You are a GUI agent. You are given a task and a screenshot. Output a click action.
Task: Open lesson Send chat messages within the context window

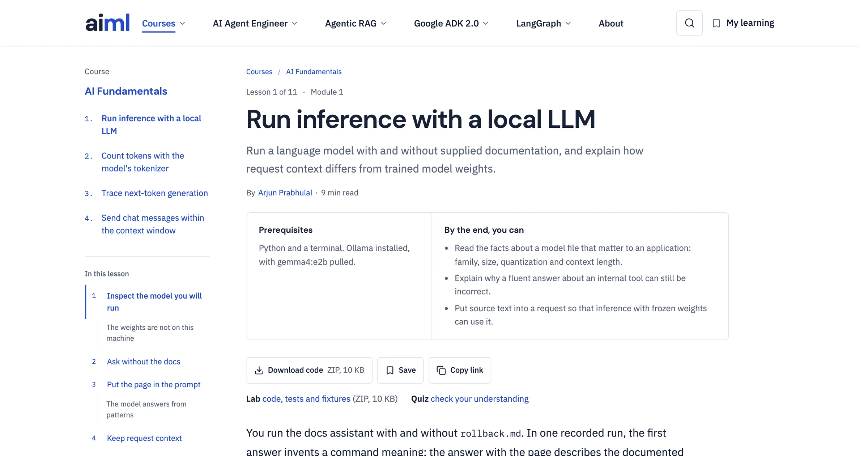[x=153, y=224]
